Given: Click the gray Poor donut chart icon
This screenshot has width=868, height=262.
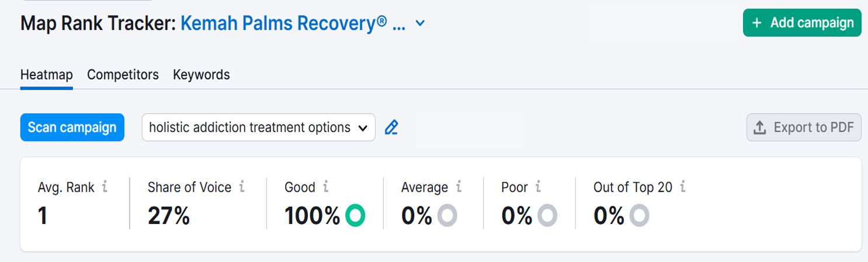Looking at the screenshot, I should (x=547, y=216).
